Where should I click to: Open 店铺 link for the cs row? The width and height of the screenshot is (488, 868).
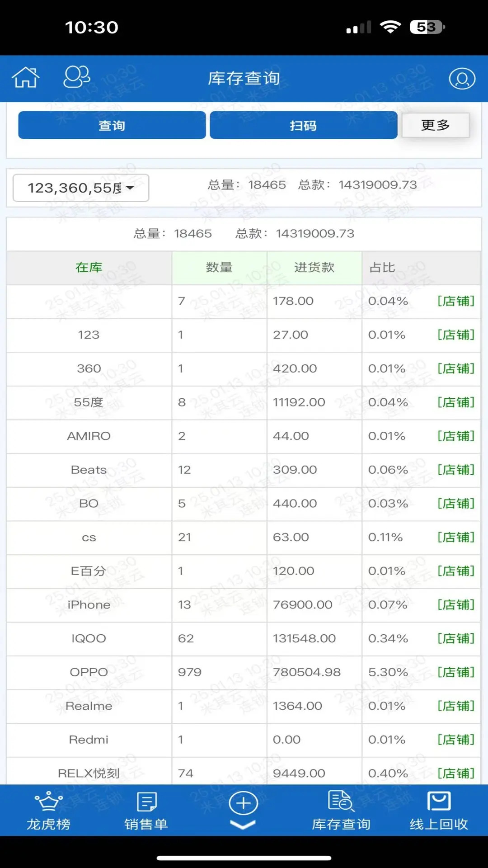click(x=455, y=538)
